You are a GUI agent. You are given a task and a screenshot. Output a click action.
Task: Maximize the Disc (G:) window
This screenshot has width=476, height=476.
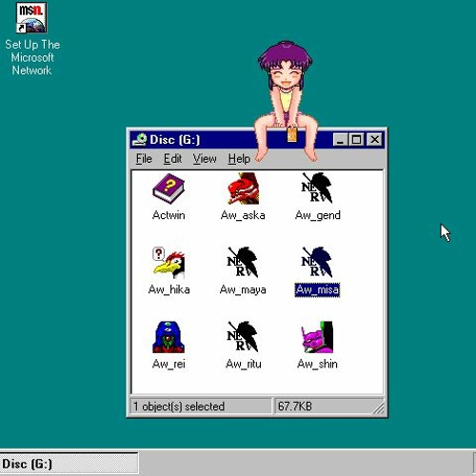(x=356, y=139)
